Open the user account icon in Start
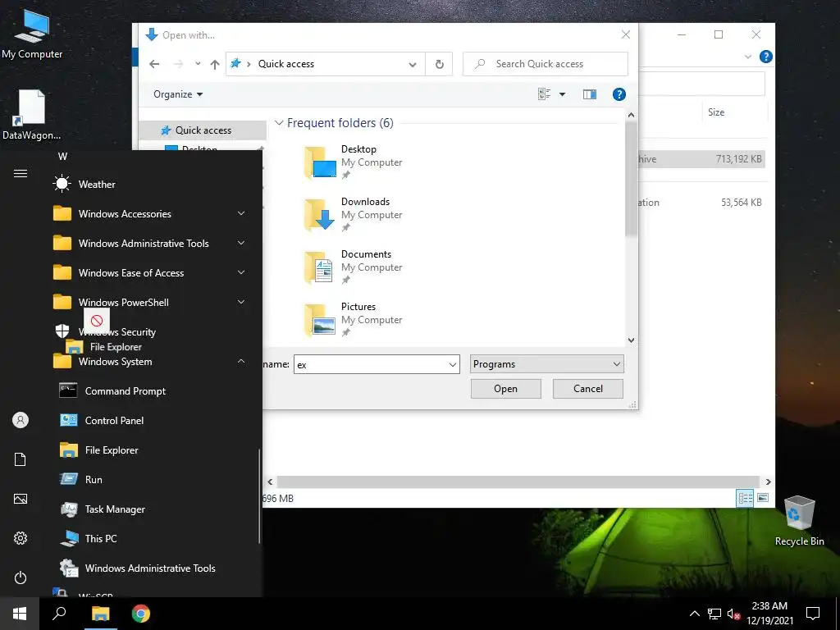The width and height of the screenshot is (840, 630). [x=21, y=420]
